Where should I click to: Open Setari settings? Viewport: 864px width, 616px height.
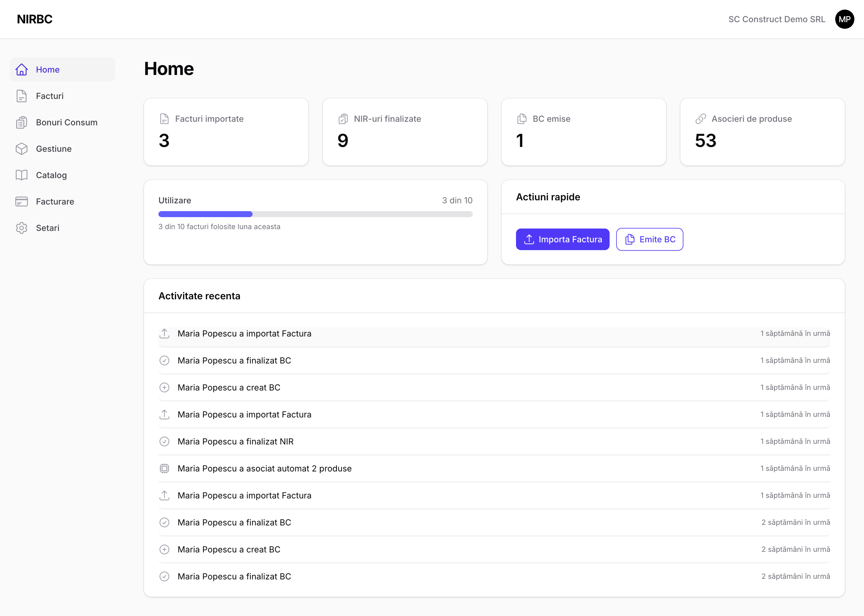[62, 228]
